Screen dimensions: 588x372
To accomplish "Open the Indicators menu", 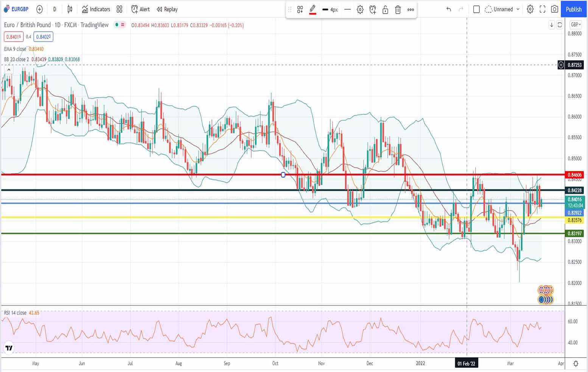I will [x=96, y=9].
